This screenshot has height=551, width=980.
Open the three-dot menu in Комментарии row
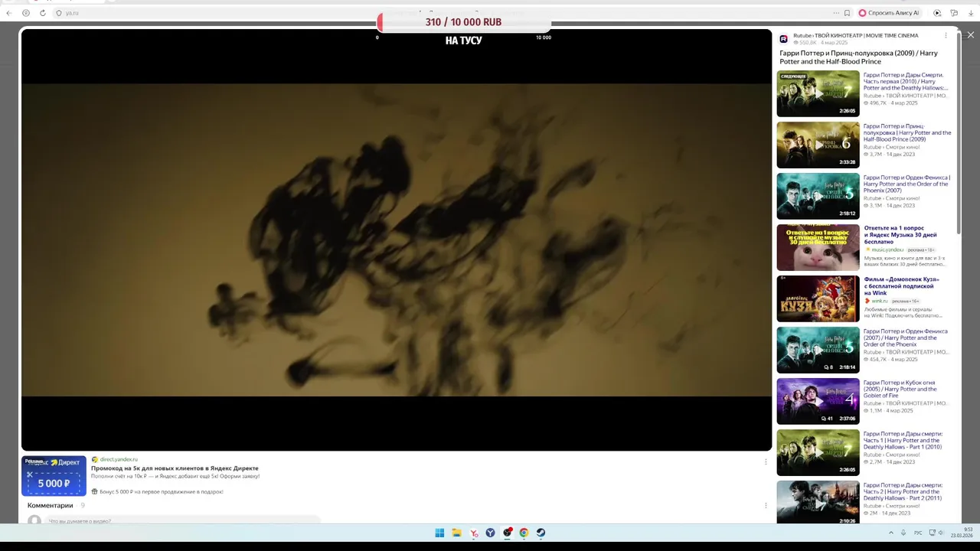766,505
